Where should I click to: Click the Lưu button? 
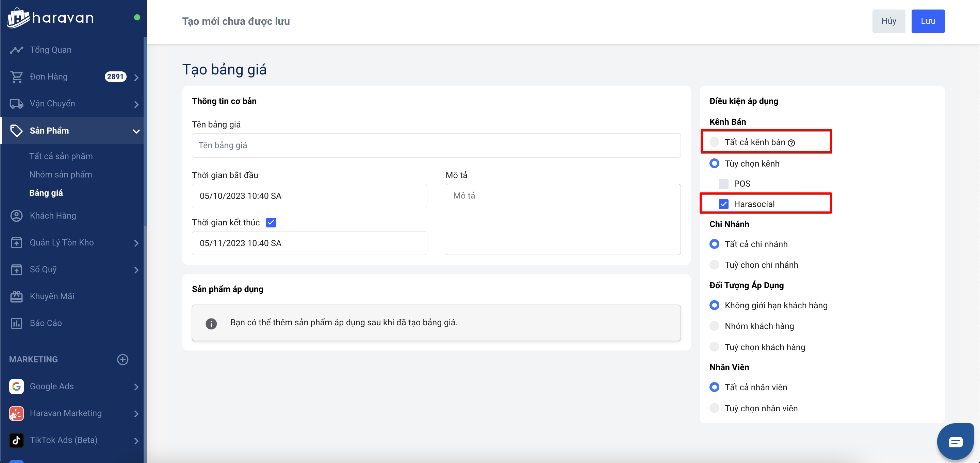tap(928, 21)
